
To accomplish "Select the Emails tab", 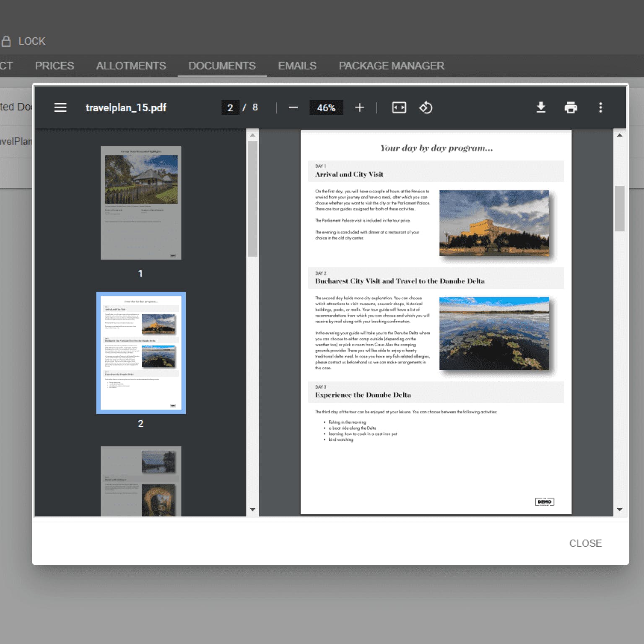I will 297,66.
